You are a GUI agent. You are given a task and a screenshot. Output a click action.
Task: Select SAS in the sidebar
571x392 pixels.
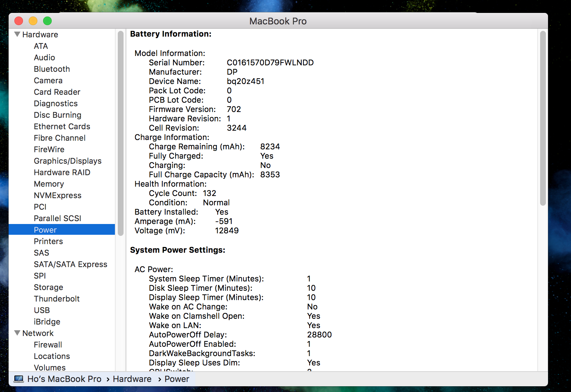pos(42,253)
